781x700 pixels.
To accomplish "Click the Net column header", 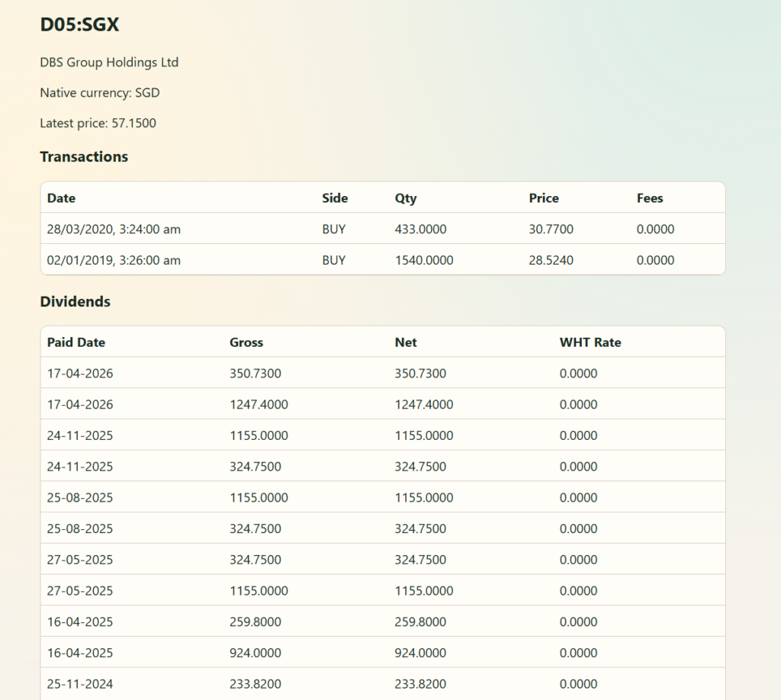I will click(x=406, y=342).
